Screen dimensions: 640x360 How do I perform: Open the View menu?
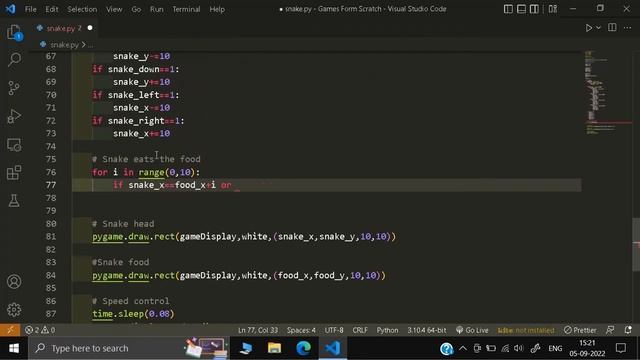coord(114,9)
